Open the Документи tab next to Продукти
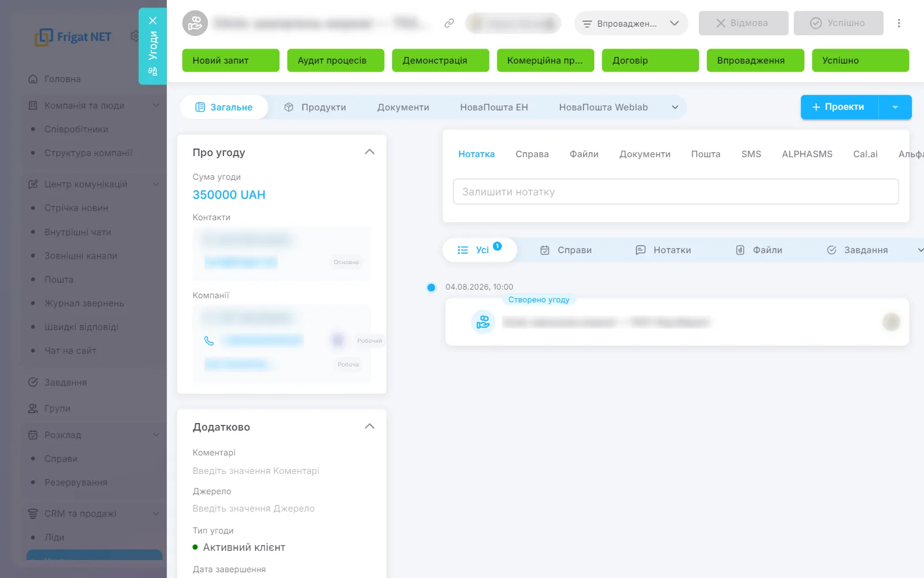This screenshot has height=578, width=924. coord(403,107)
